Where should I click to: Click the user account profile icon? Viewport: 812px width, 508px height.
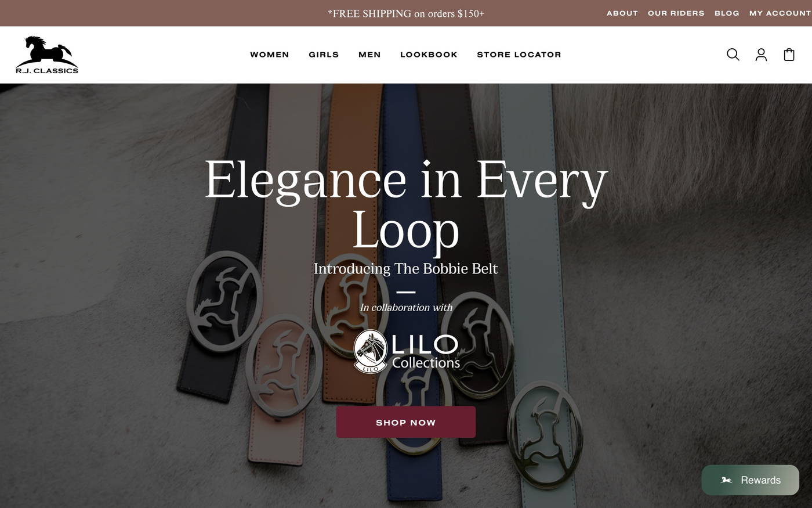point(761,55)
